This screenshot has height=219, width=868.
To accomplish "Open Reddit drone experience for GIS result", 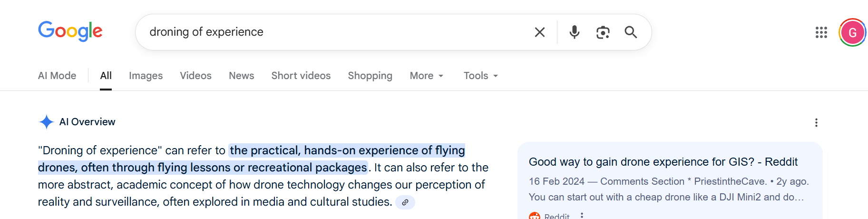I will click(x=663, y=162).
